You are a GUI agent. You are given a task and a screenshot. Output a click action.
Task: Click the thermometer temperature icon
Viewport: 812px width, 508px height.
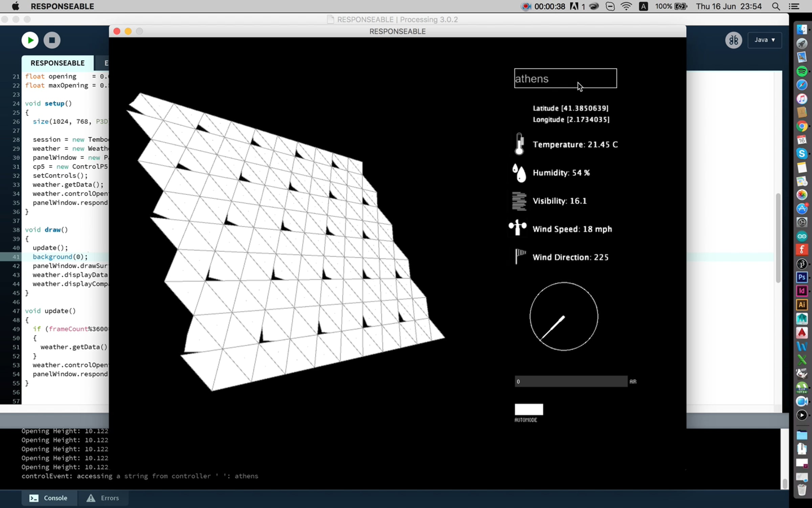pyautogui.click(x=519, y=144)
